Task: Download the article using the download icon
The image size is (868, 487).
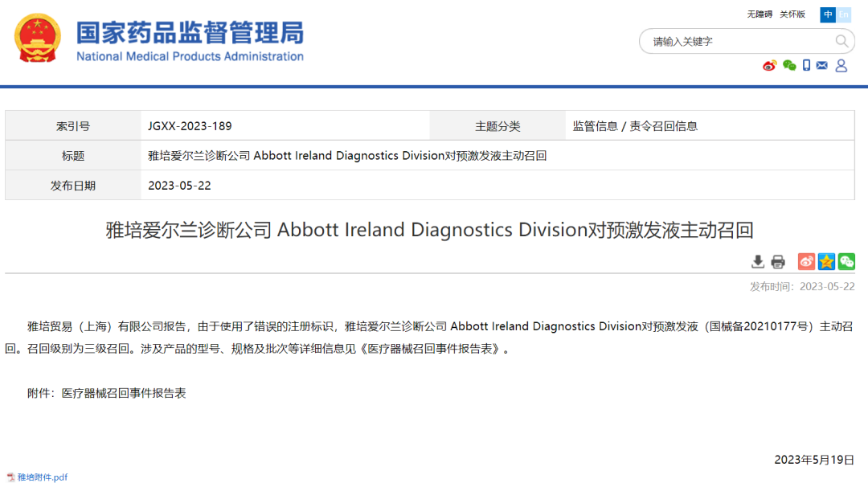Action: click(758, 261)
